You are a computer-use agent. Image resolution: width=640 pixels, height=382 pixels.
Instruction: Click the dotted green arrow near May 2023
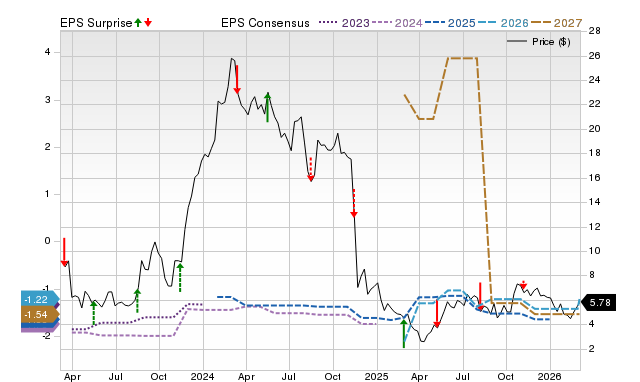click(x=93, y=313)
